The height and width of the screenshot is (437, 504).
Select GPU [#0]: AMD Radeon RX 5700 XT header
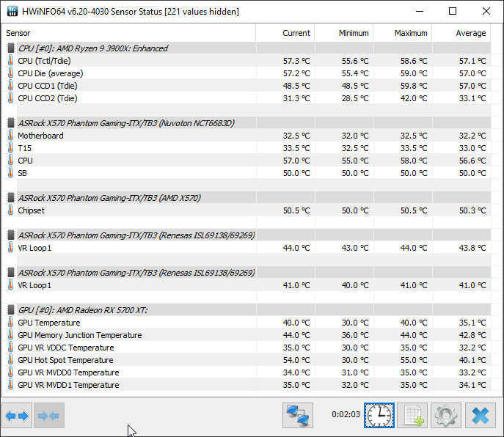83,310
